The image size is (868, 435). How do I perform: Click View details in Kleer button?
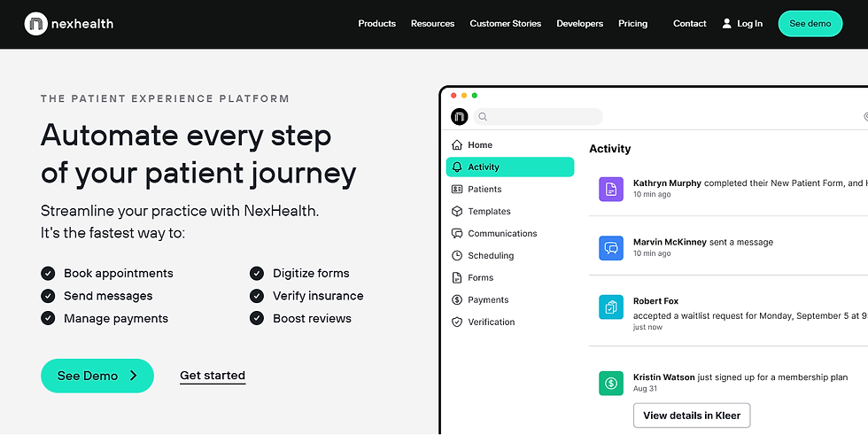pyautogui.click(x=692, y=416)
